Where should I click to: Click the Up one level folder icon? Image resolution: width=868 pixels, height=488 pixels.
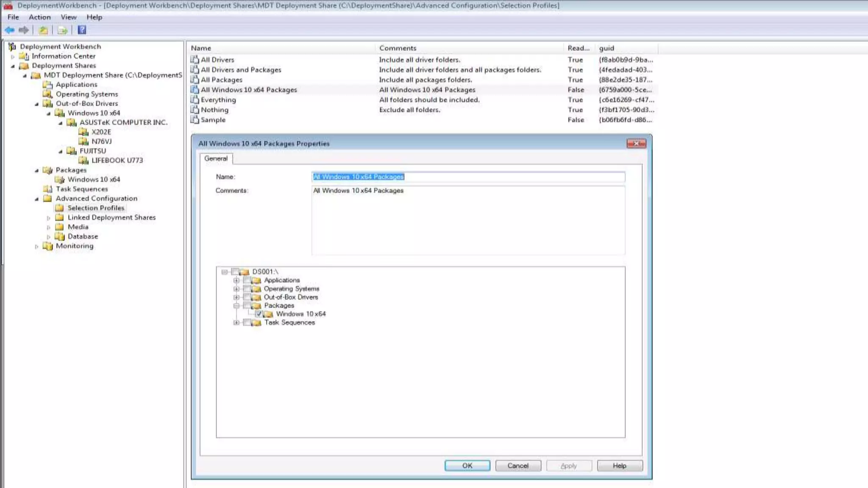(x=43, y=30)
